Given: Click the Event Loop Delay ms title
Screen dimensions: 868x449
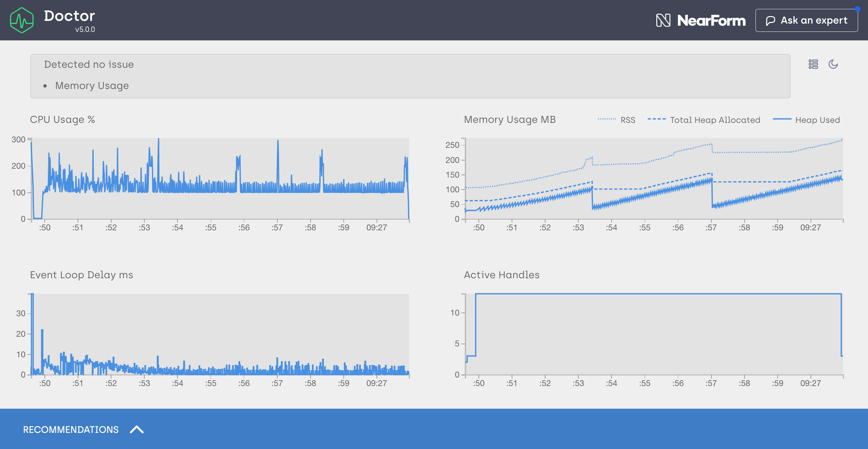Looking at the screenshot, I should (81, 275).
